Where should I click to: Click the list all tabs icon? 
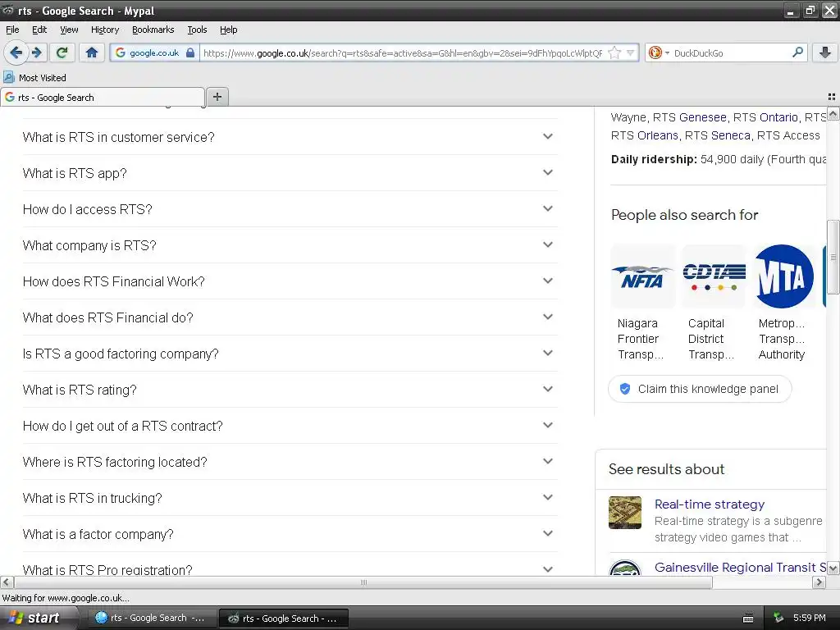point(832,97)
